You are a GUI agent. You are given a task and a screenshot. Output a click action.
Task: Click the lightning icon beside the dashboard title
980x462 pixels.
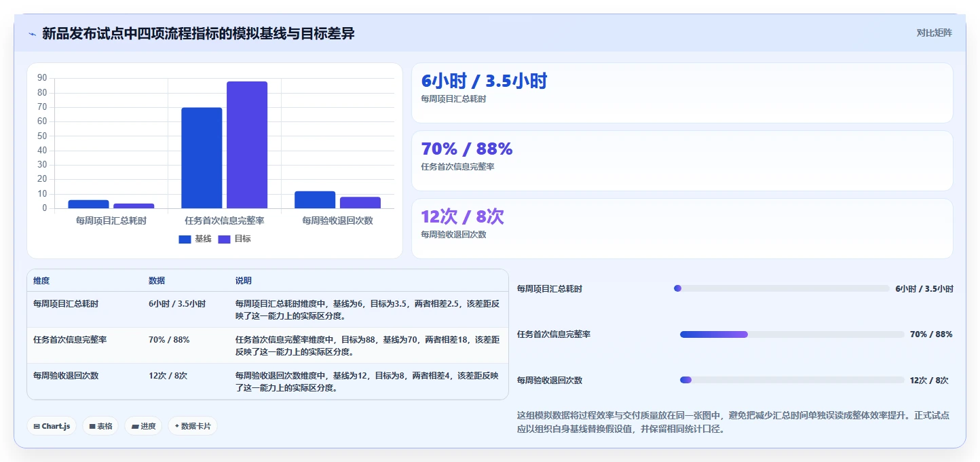[32, 34]
